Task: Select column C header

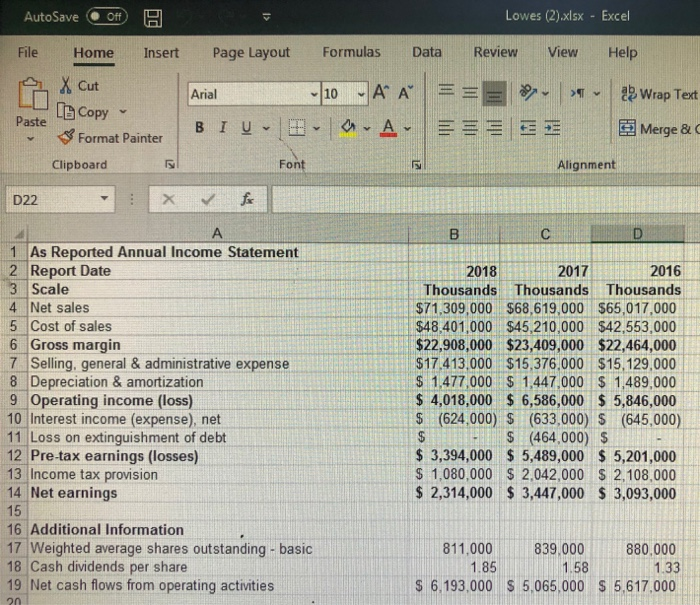Action: [x=545, y=234]
